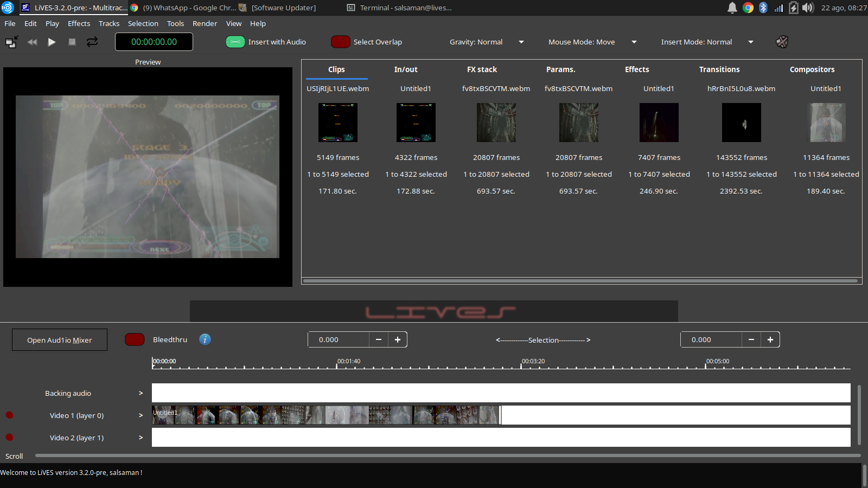Increase selection end with plus button
The height and width of the screenshot is (488, 868).
pos(770,339)
